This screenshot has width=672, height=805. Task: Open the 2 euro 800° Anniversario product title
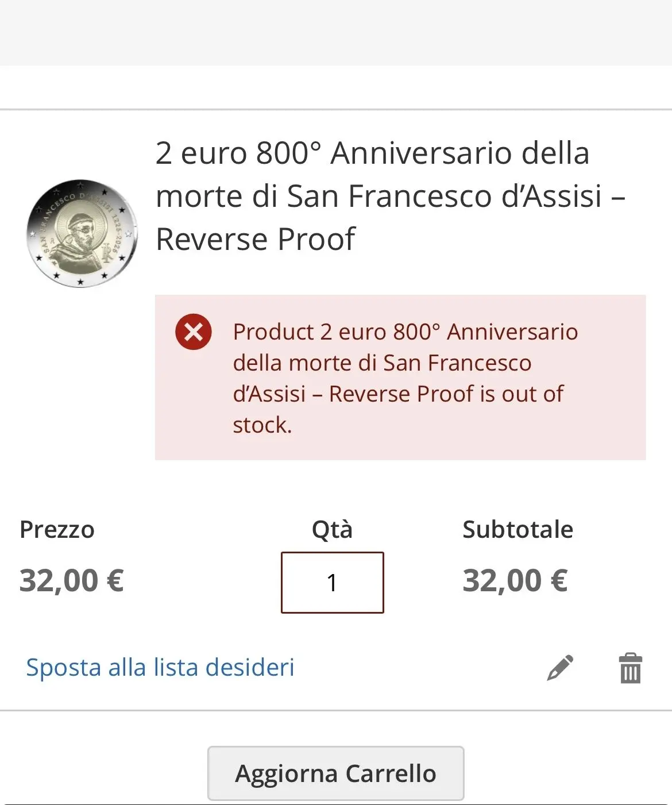372,153
